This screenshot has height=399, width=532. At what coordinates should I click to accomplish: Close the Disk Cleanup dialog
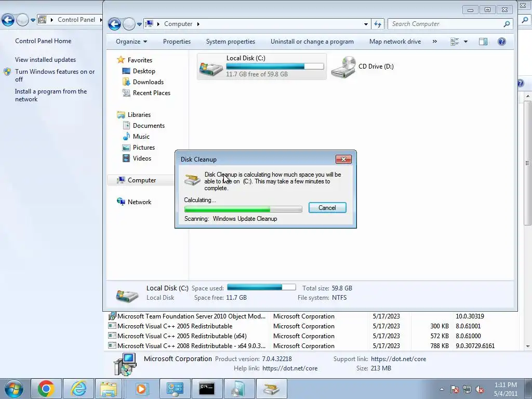[x=343, y=159]
